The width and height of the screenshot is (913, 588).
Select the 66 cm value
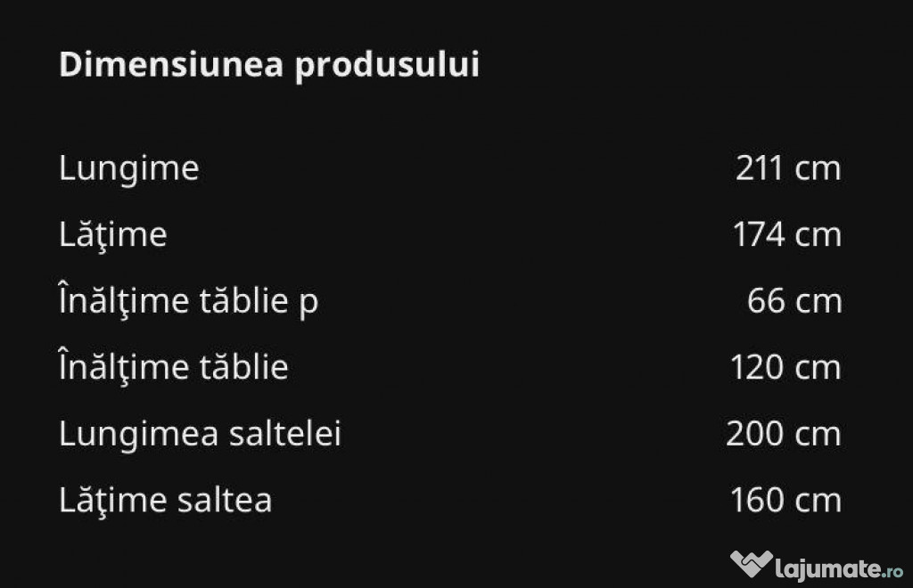tap(794, 301)
